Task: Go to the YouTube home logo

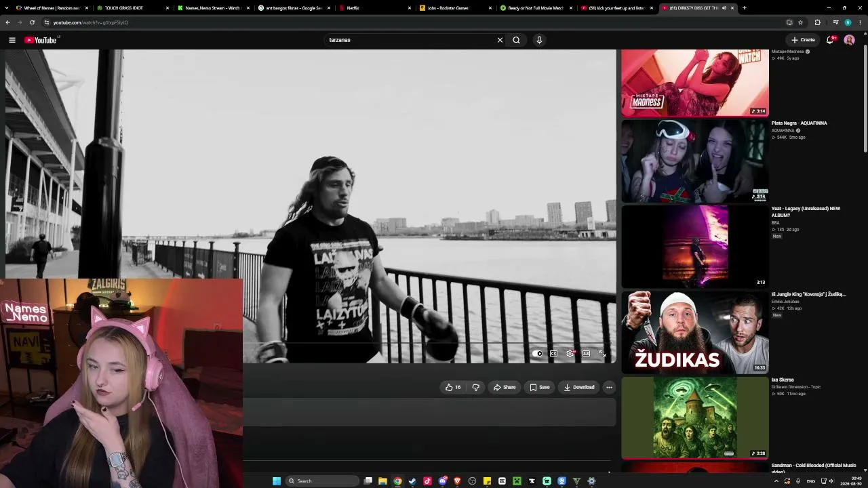Action: tap(41, 40)
